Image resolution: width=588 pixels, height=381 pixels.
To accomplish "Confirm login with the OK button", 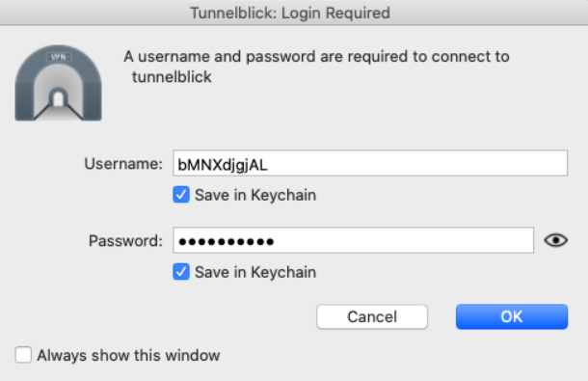I will (512, 316).
